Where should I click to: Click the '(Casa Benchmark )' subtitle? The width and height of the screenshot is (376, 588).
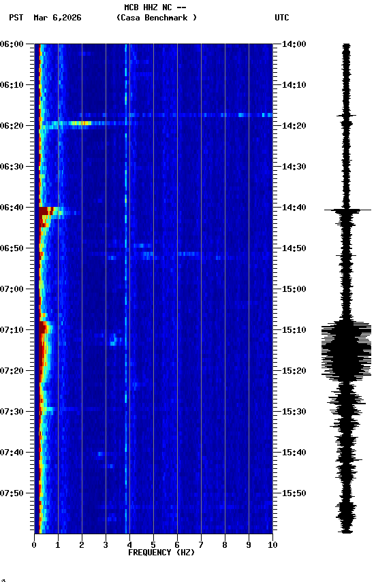point(157,18)
